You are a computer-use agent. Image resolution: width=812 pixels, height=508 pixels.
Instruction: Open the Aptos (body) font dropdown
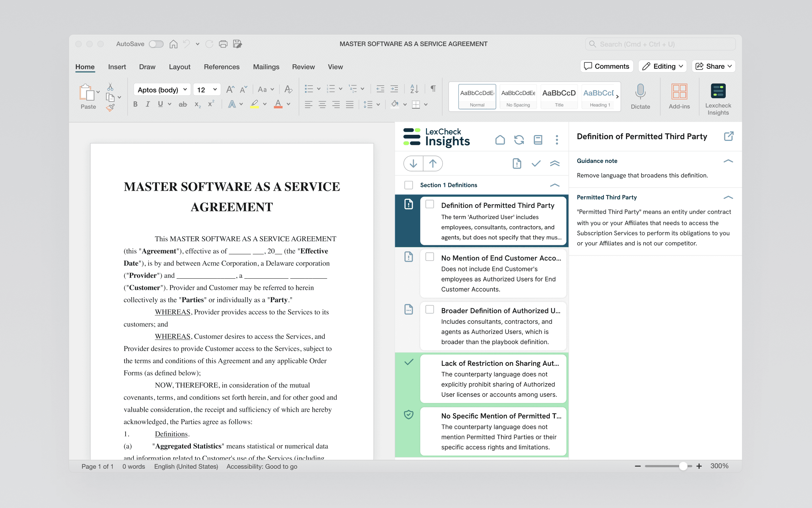[162, 90]
